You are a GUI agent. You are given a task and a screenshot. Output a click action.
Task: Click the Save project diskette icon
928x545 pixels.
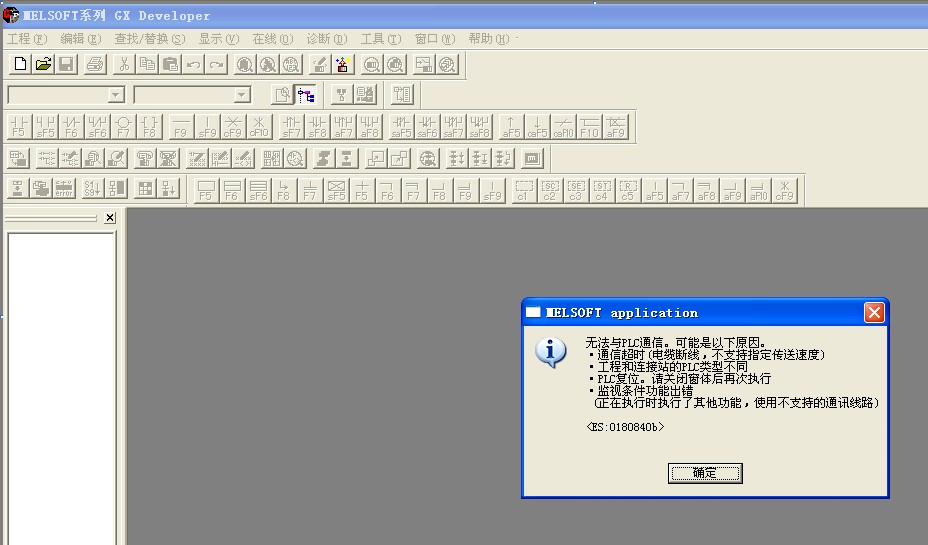tap(66, 65)
